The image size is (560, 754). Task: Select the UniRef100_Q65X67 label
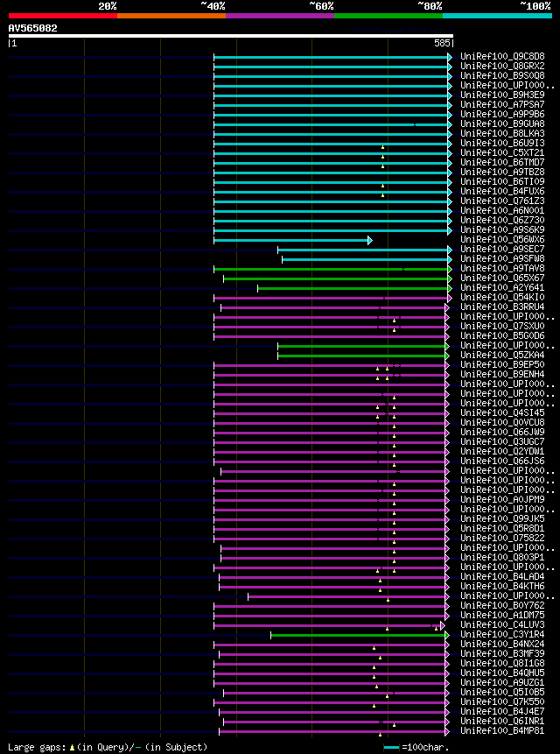[502, 278]
